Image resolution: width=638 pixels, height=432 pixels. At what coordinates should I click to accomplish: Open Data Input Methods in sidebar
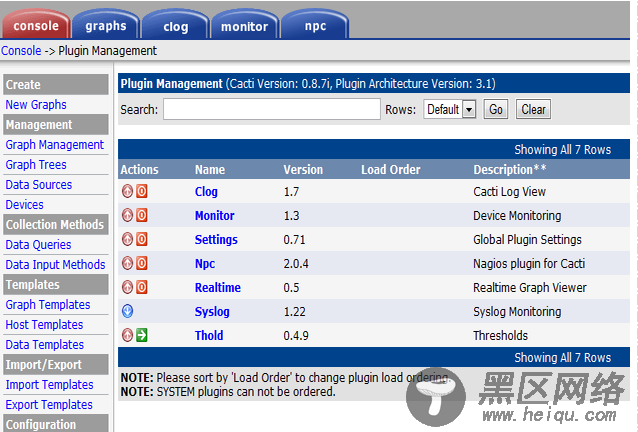click(x=55, y=265)
